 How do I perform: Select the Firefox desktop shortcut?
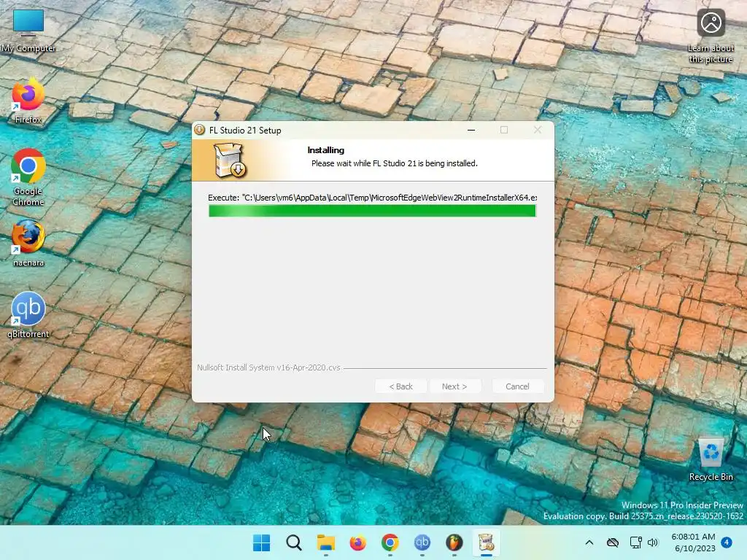(28, 101)
